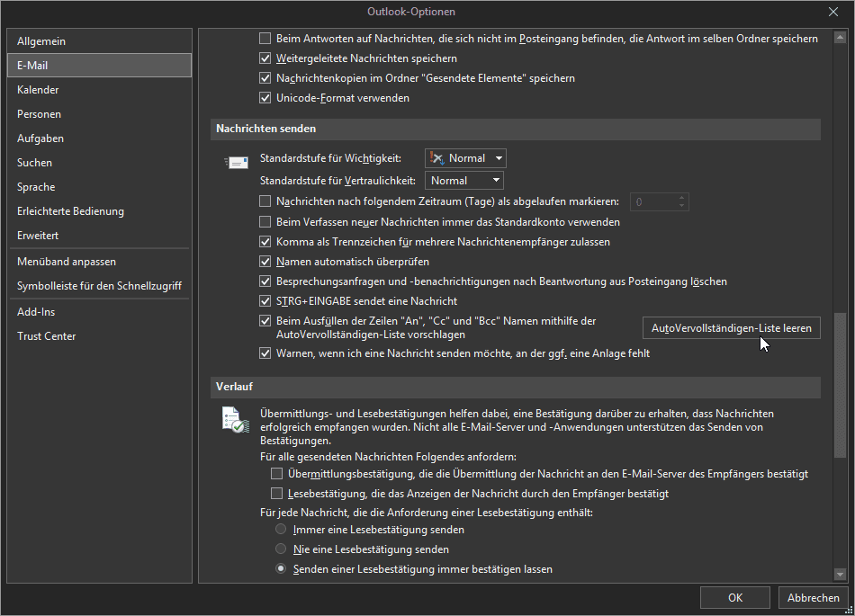Open the Erweitert options category
This screenshot has height=616, width=855.
click(x=99, y=236)
